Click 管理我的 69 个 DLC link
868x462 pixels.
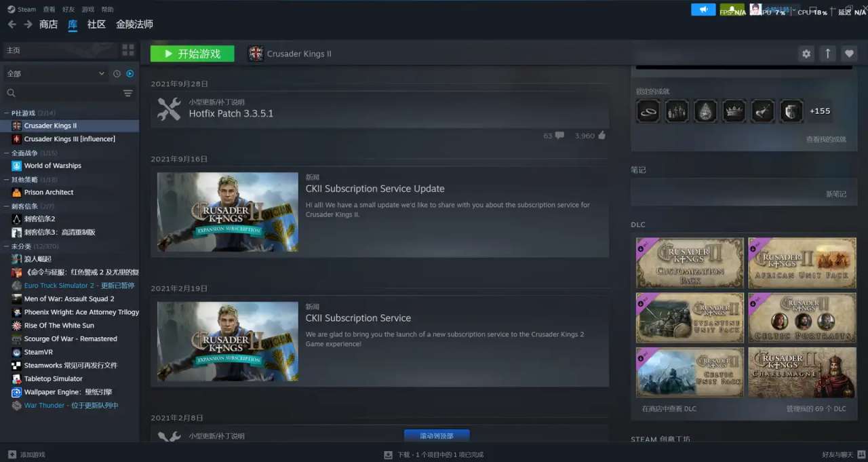click(816, 408)
